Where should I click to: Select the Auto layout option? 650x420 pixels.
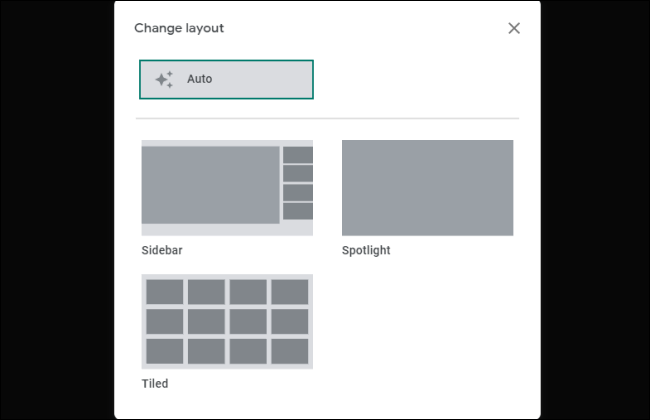click(x=226, y=79)
